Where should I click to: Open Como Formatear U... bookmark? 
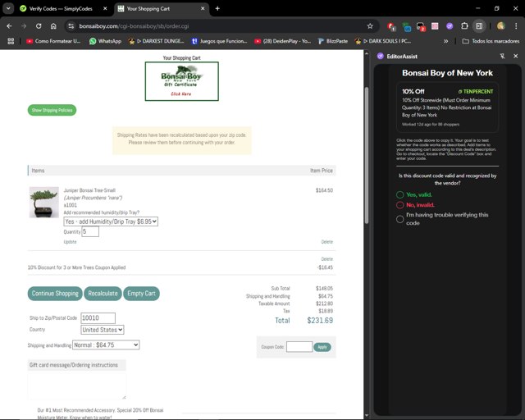[53, 41]
